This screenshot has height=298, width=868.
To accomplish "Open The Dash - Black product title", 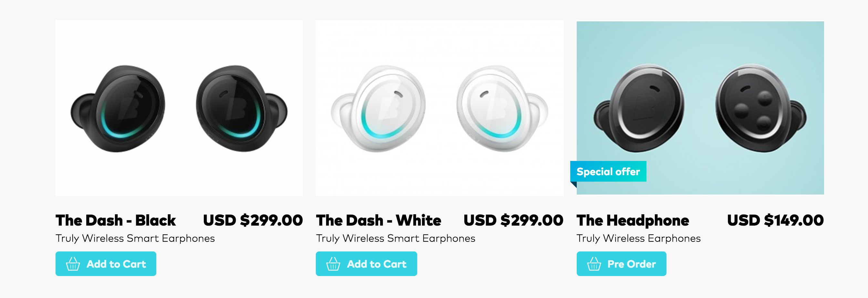I will 116,220.
